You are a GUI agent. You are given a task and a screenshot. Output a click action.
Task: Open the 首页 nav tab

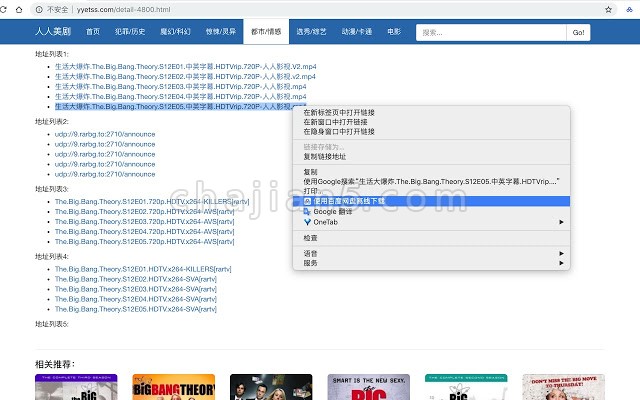(x=93, y=31)
